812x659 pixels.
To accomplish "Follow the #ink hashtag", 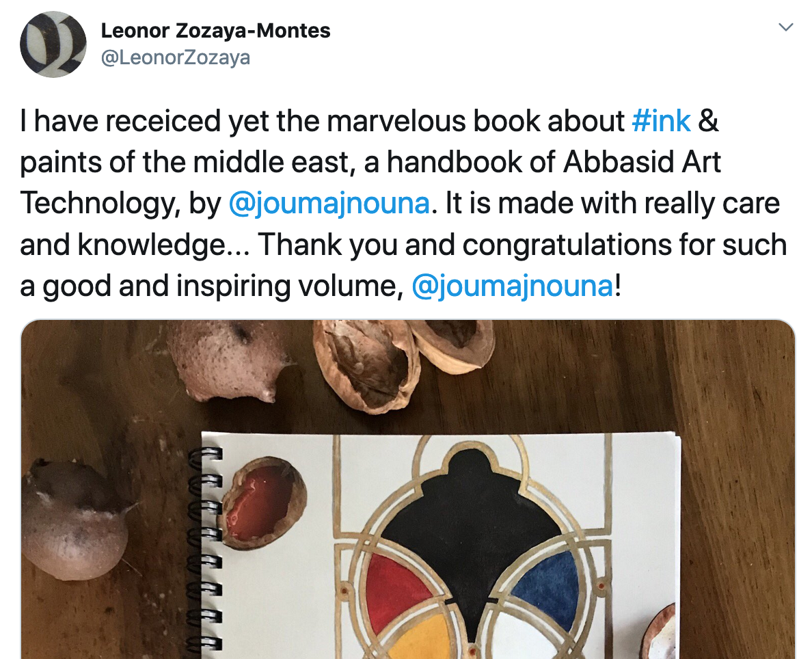I will pyautogui.click(x=662, y=121).
